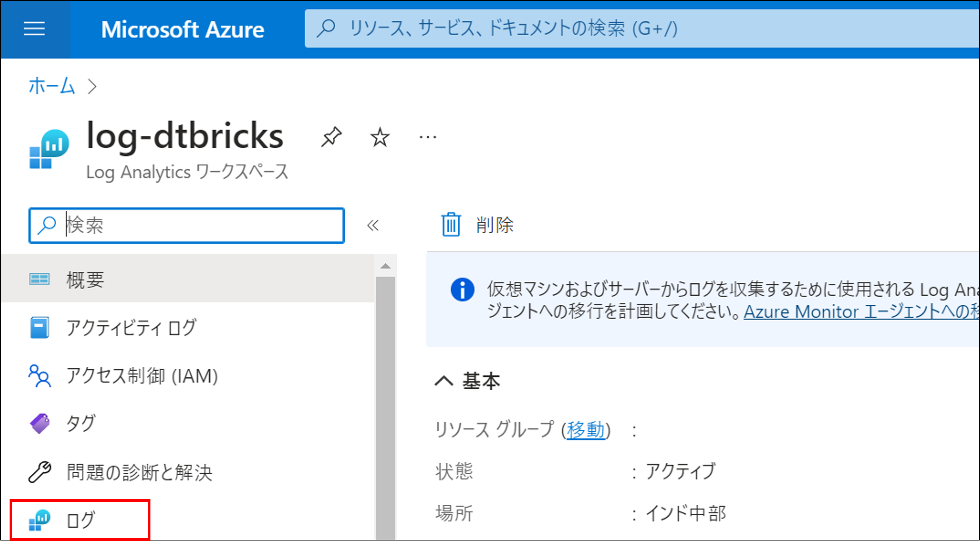980x541 pixels.
Task: Click the 移動 resource group link
Action: [x=585, y=430]
